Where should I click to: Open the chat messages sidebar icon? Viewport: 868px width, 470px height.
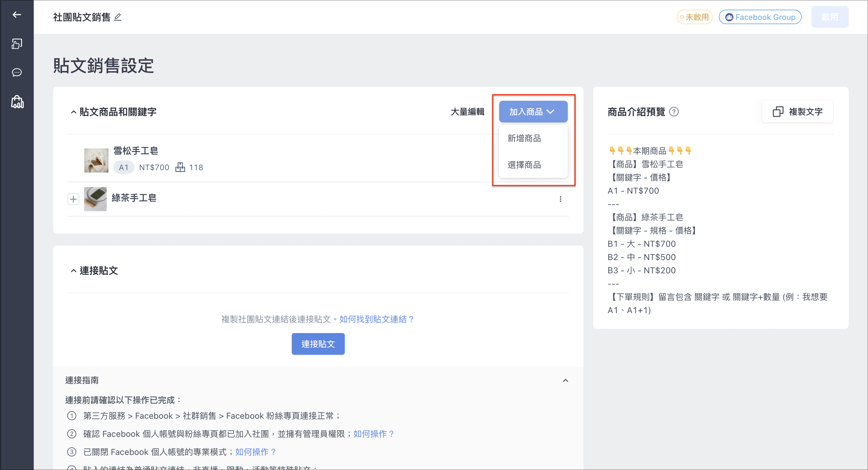click(x=17, y=72)
